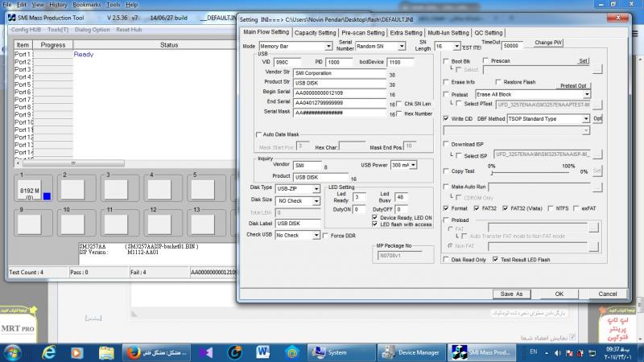Open the Capacity Setting tab
This screenshot has width=644, height=362.
pos(315,33)
